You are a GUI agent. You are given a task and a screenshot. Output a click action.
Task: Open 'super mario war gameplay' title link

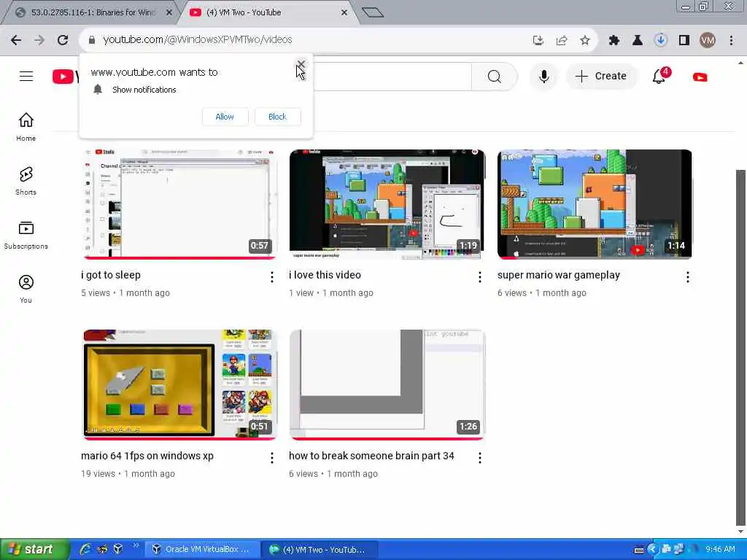click(x=559, y=275)
